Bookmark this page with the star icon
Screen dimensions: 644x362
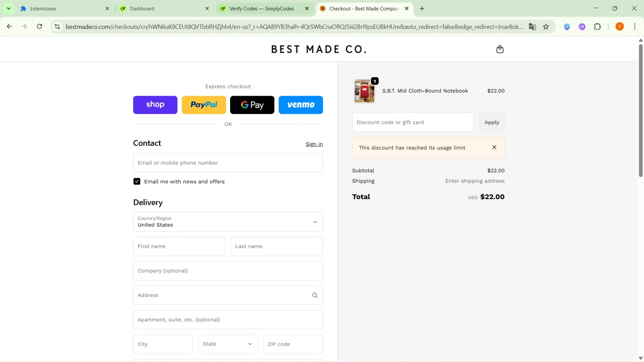coord(546,27)
